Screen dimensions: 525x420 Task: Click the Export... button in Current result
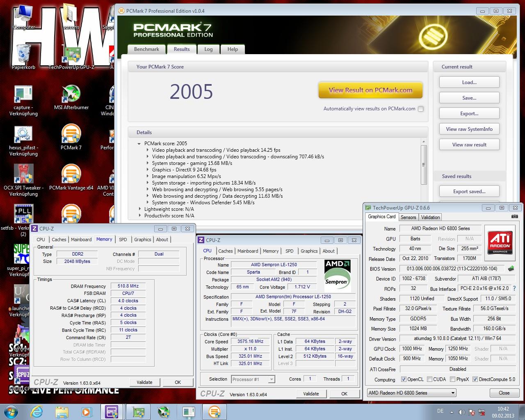coord(469,113)
